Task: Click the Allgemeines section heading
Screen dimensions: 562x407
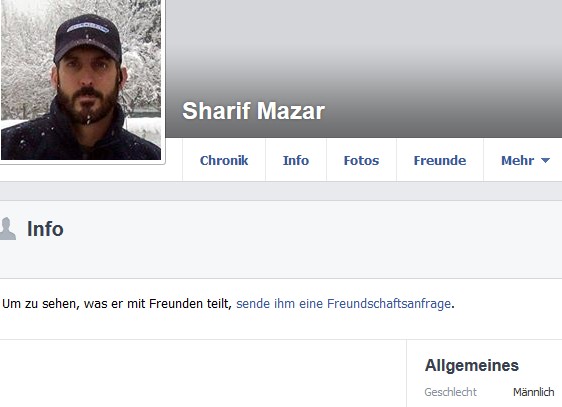Action: tap(472, 365)
